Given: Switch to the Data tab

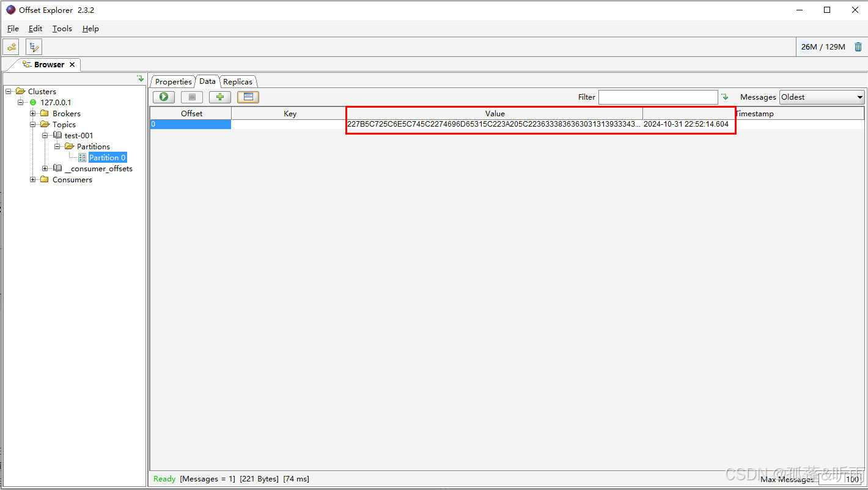Looking at the screenshot, I should 208,81.
